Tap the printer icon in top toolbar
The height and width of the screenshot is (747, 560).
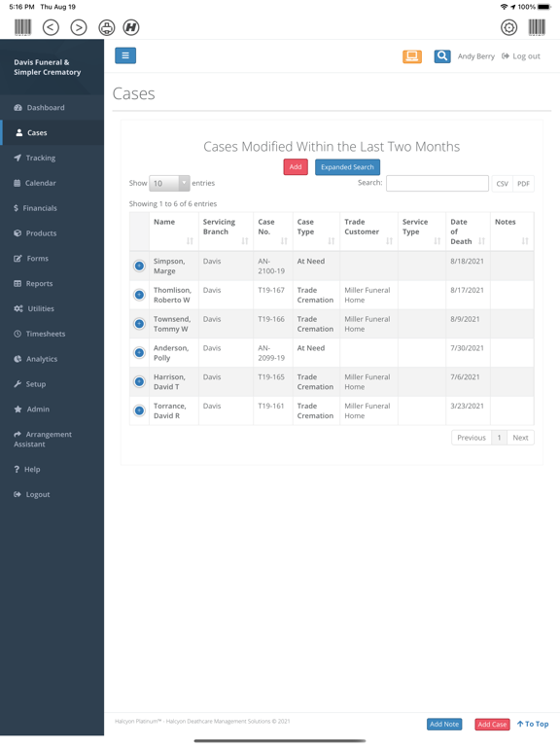(107, 27)
